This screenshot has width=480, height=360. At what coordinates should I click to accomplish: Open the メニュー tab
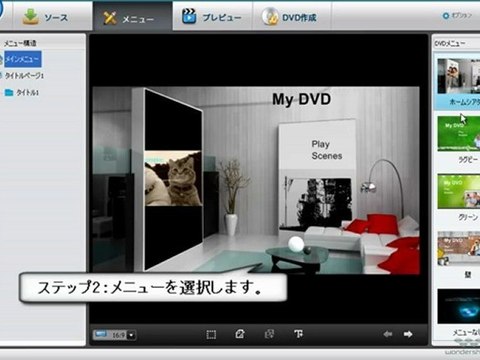[133, 17]
